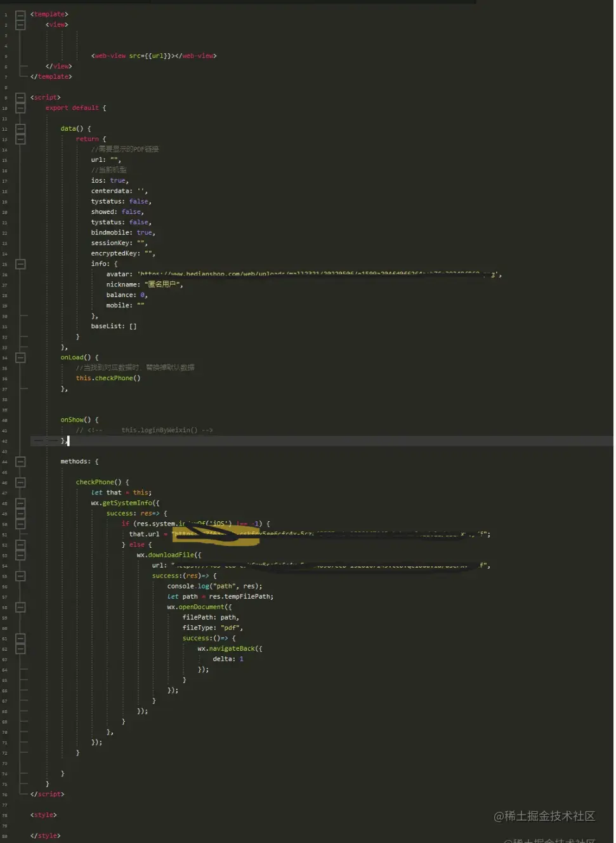This screenshot has height=843, width=616.
Task: Fold the else branch on line 52
Action: [x=20, y=545]
